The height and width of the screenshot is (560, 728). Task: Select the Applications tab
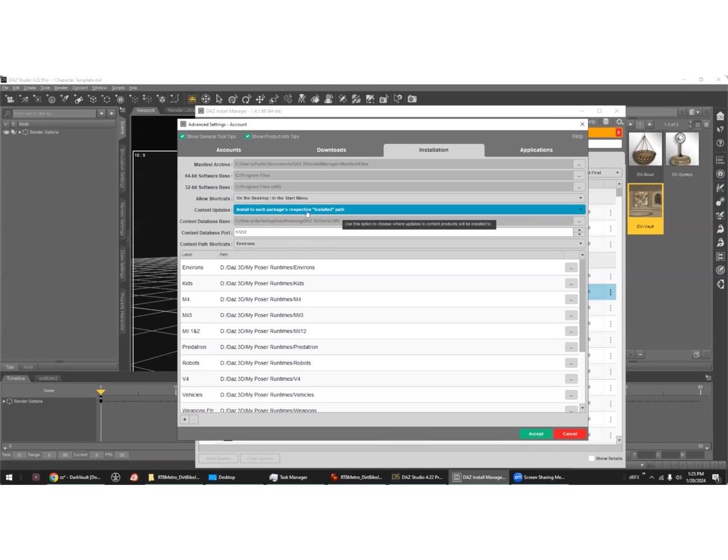click(x=536, y=150)
